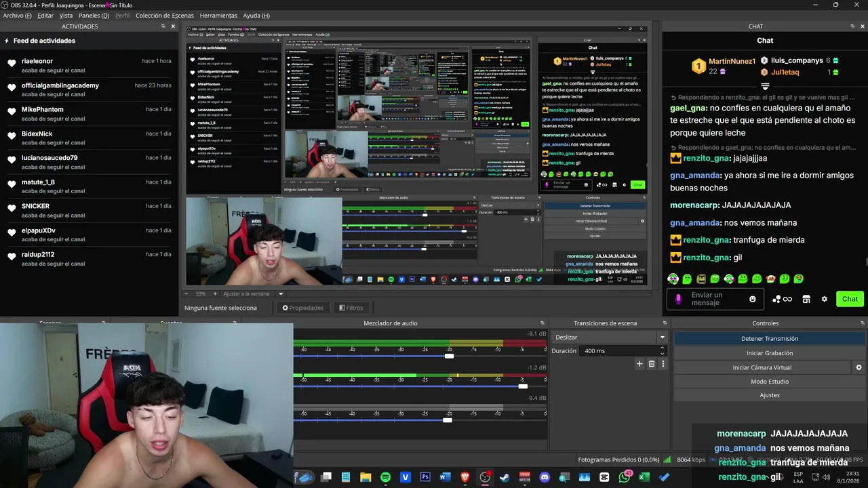Open transition options three-dot menu
This screenshot has width=868, height=488.
point(663,364)
